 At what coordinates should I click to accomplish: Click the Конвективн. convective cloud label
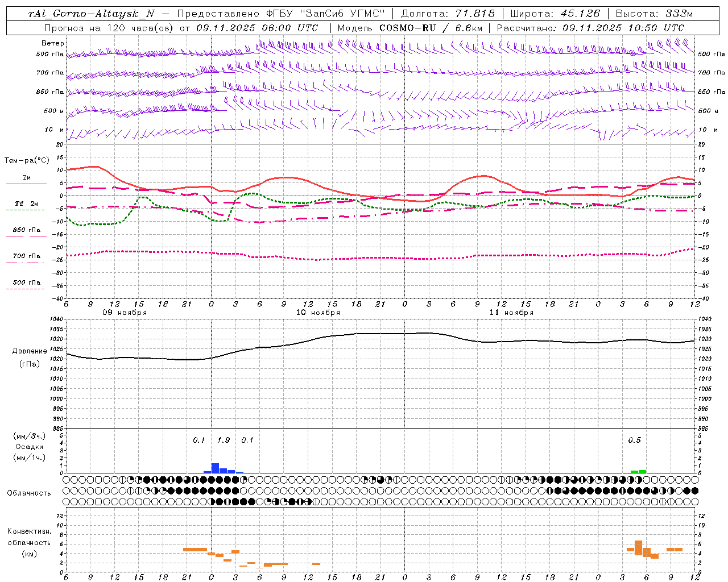click(x=29, y=531)
